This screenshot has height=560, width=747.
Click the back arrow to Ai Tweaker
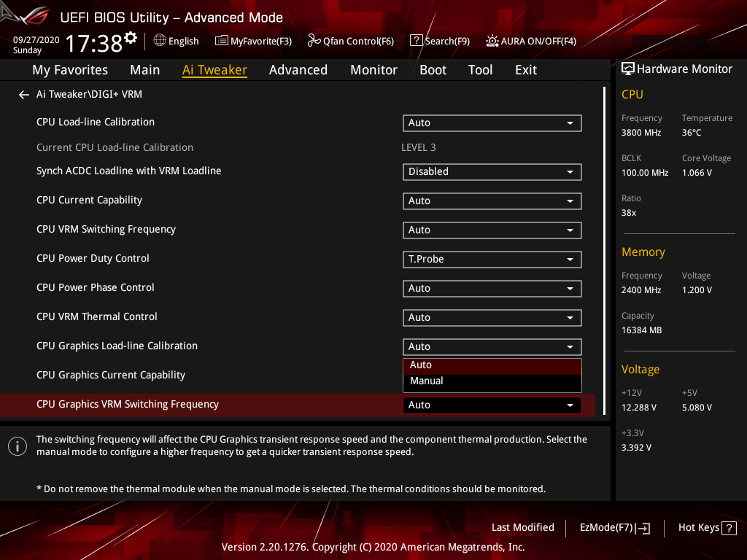24,95
